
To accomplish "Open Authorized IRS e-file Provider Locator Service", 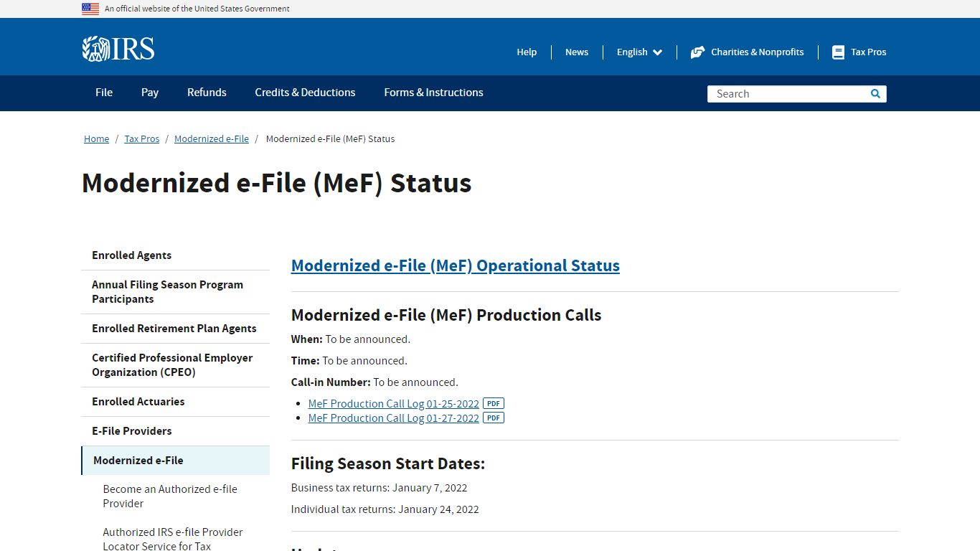I will click(173, 539).
